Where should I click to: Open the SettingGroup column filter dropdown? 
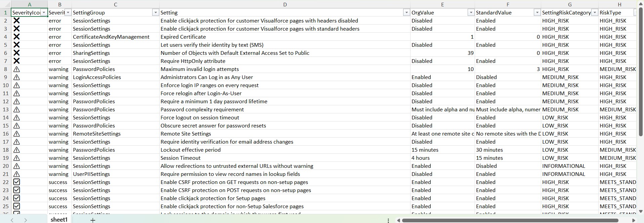(x=155, y=12)
